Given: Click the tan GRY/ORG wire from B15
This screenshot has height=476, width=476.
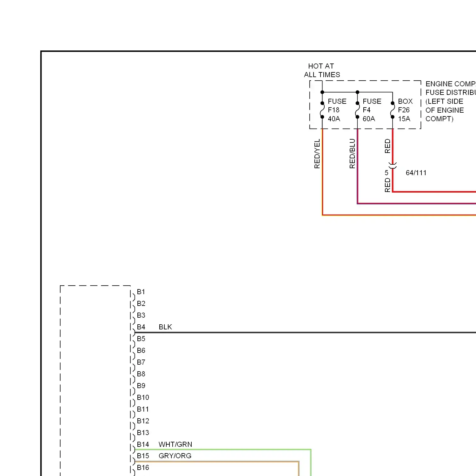Looking at the screenshot, I should tap(217, 461).
